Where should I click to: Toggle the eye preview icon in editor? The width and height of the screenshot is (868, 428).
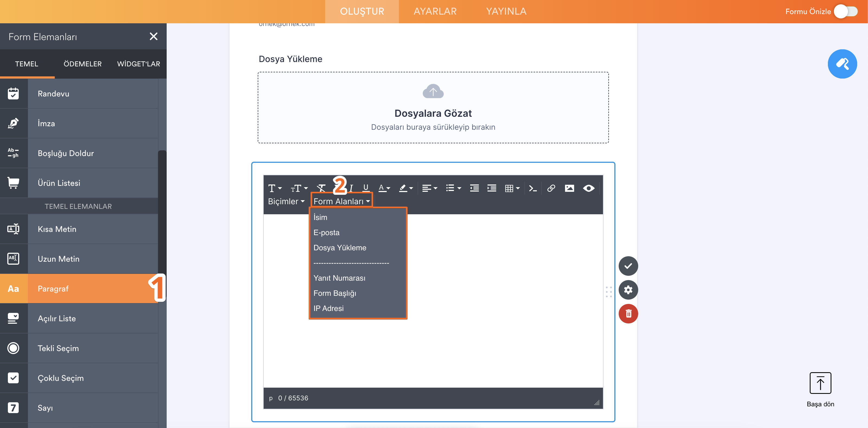point(588,188)
